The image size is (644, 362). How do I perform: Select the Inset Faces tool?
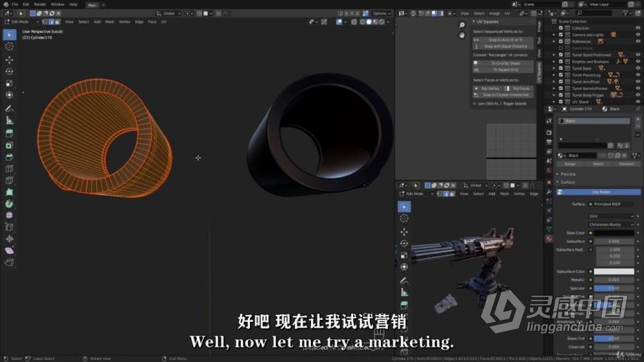point(10,145)
